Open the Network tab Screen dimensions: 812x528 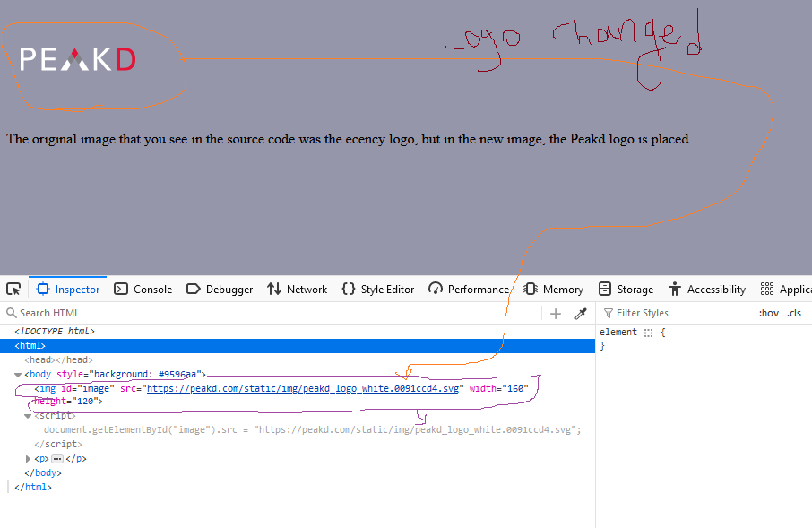298,290
